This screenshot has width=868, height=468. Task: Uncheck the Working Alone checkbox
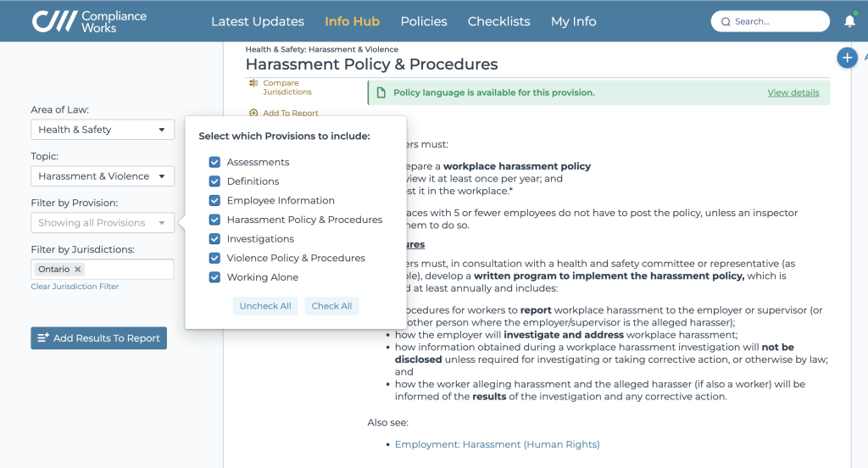point(214,277)
